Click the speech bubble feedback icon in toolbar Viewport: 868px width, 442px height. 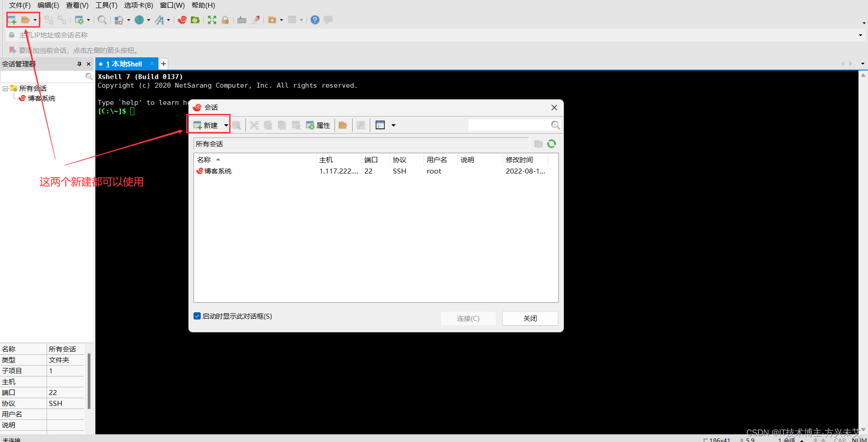click(x=328, y=20)
